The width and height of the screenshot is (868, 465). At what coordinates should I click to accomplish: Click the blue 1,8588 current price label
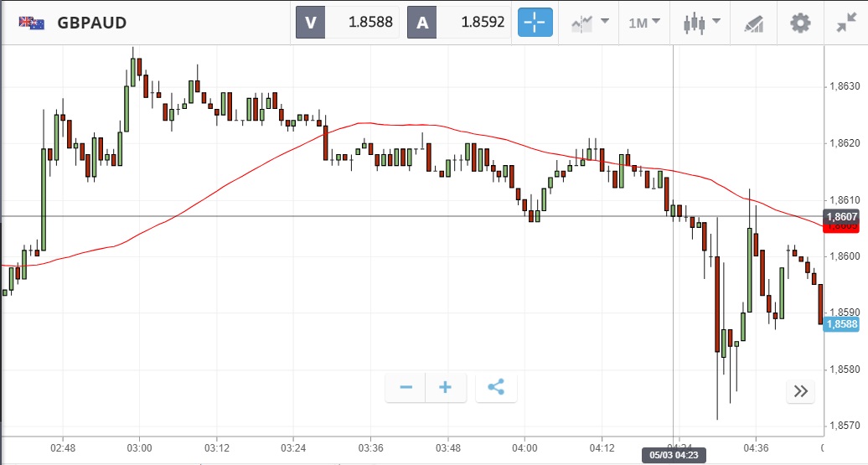click(x=841, y=324)
